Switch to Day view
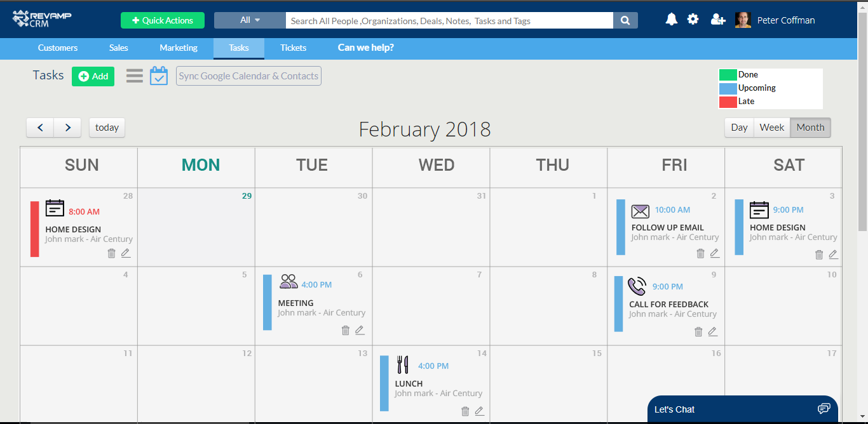The image size is (868, 424). click(x=739, y=128)
